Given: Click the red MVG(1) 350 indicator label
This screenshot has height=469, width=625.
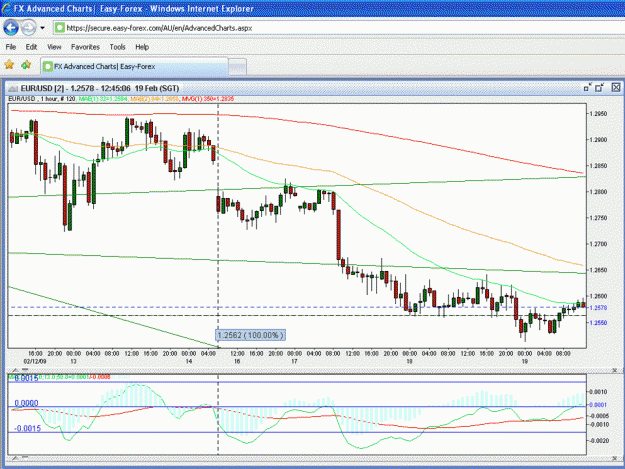Looking at the screenshot, I should (208, 98).
